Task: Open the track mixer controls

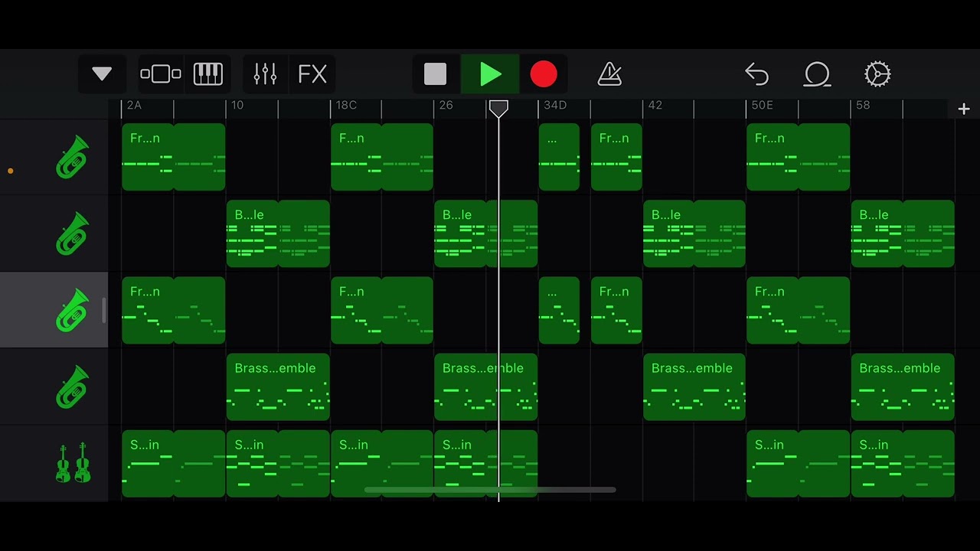Action: pyautogui.click(x=265, y=74)
